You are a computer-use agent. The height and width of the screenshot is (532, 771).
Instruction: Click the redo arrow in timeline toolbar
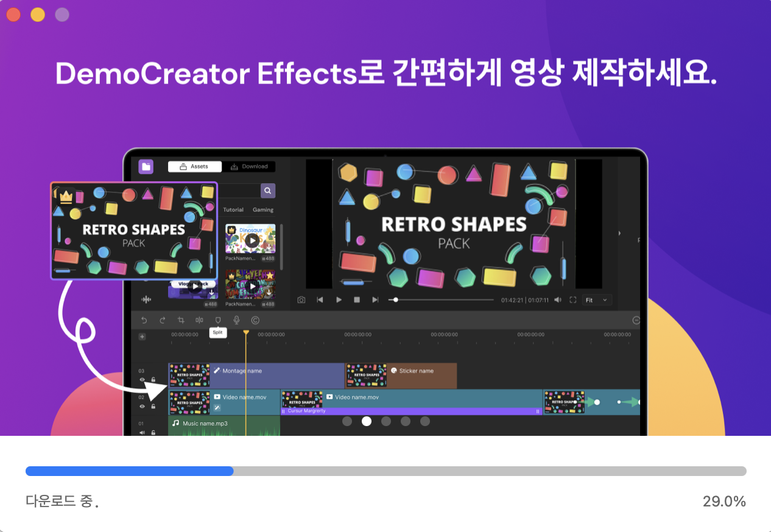[x=162, y=320]
